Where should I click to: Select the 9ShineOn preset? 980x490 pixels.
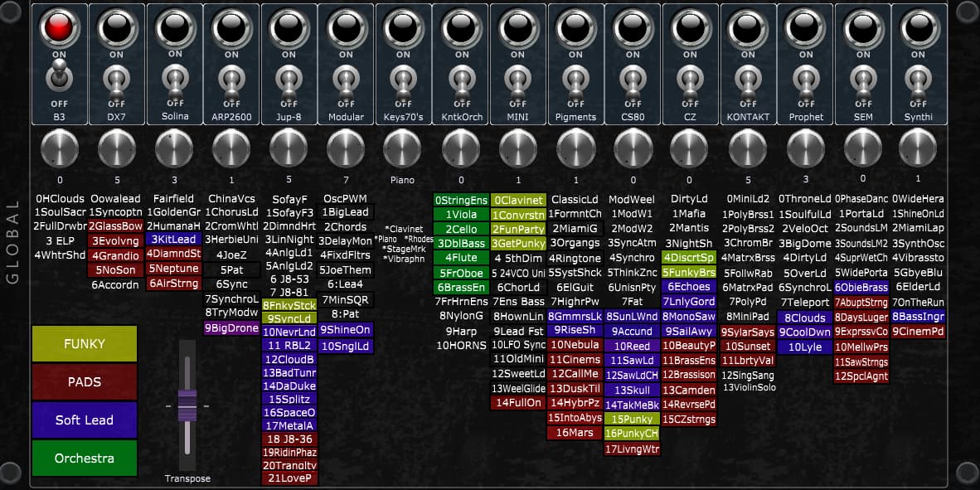[347, 329]
